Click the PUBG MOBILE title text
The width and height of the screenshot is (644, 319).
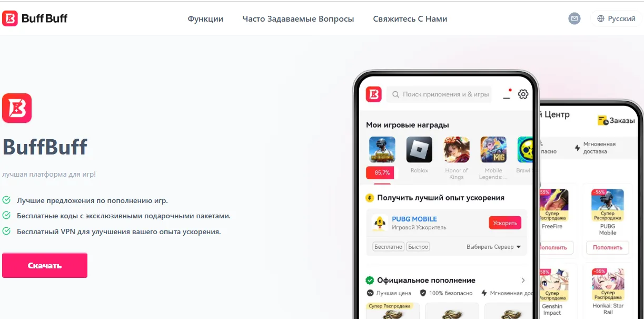[x=414, y=219]
